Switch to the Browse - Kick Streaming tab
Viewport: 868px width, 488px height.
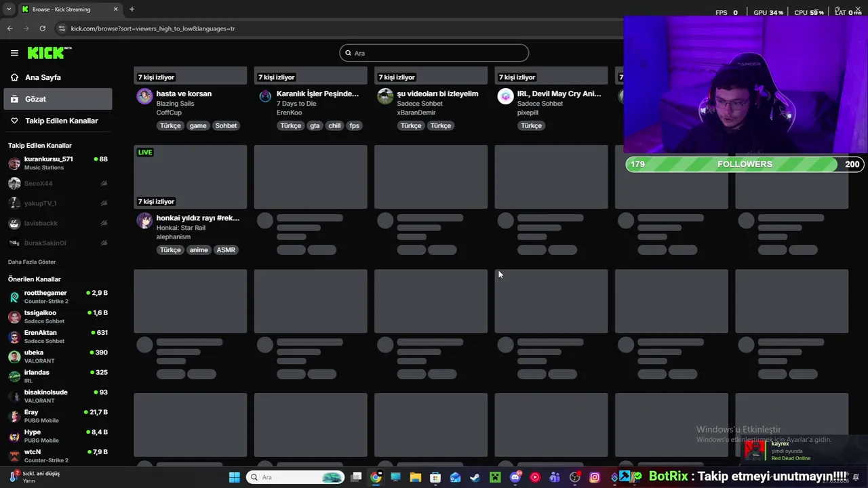(x=68, y=9)
